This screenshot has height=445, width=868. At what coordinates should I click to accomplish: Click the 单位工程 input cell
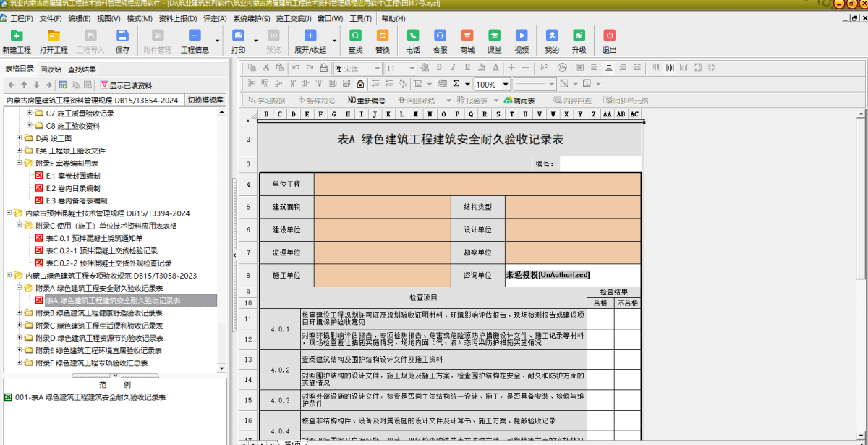477,185
